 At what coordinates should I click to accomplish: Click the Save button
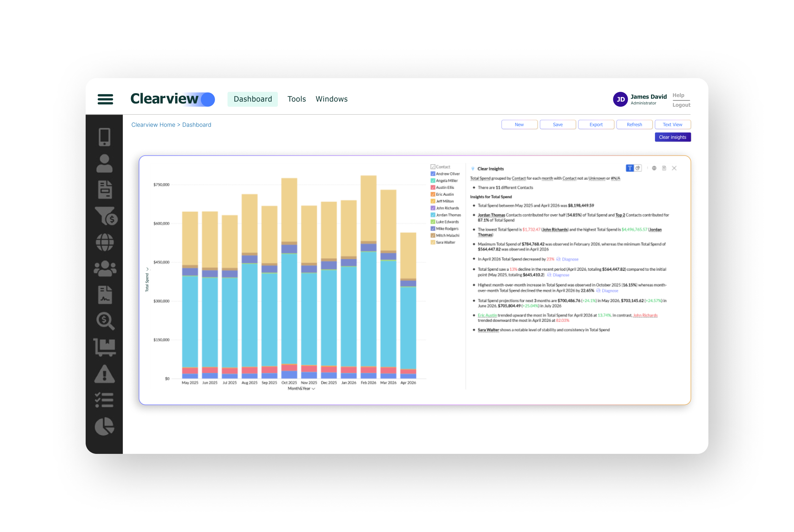[558, 124]
